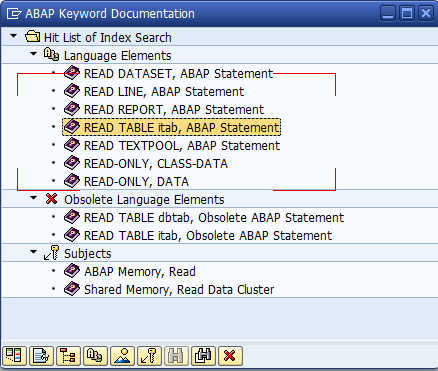Click book icon beside READ TABLE dbtab
Viewport: 438px width, 371px height.
[72, 217]
